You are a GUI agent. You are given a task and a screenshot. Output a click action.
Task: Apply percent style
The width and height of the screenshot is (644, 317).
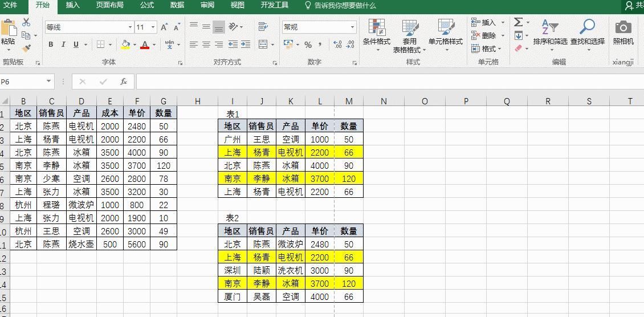(308, 45)
